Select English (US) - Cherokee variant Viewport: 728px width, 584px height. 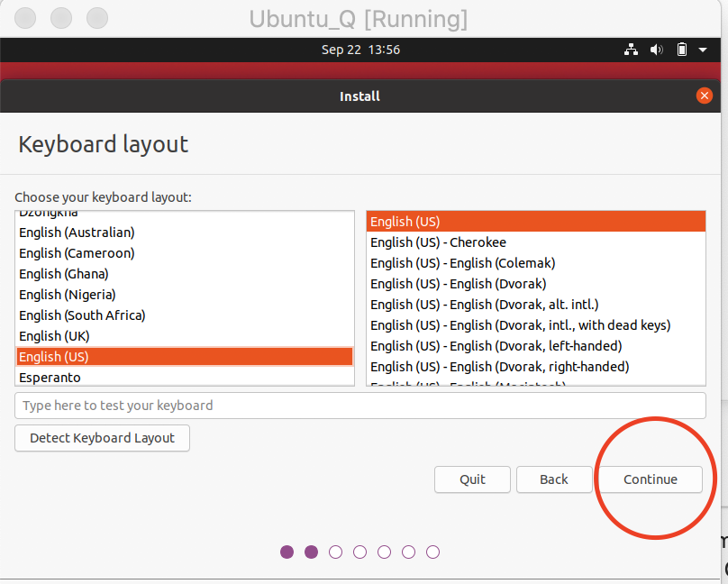tap(438, 242)
